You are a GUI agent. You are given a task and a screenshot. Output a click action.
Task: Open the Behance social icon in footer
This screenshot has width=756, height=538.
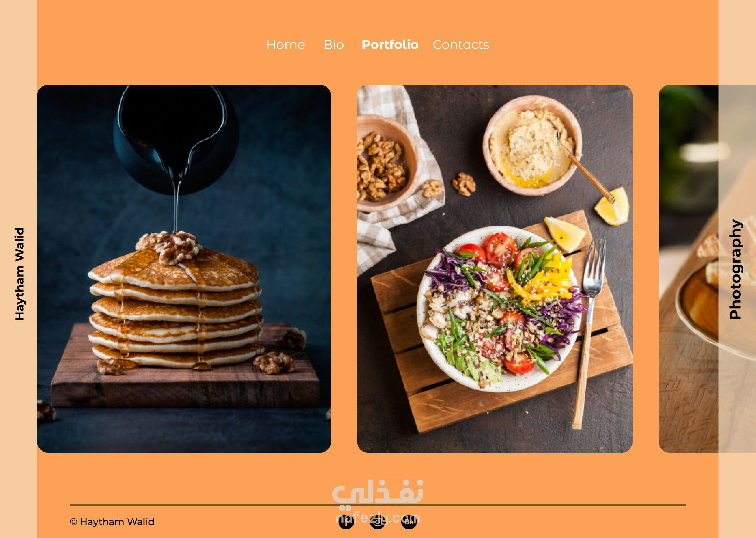(x=409, y=522)
